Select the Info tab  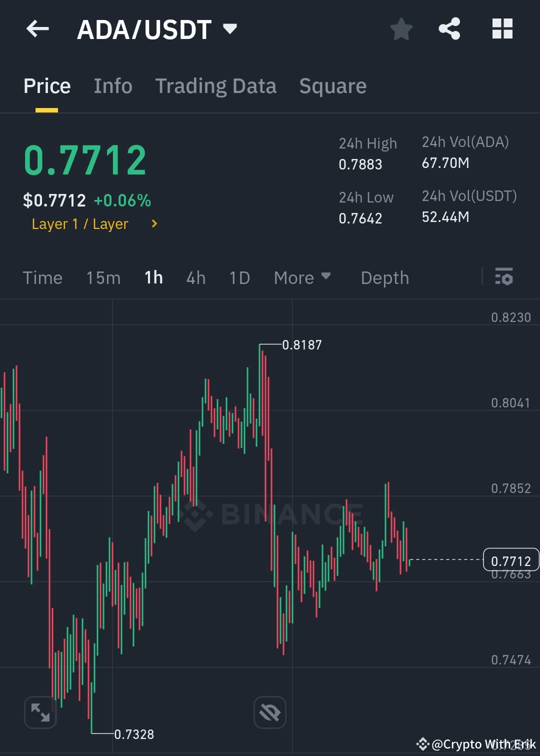click(112, 85)
